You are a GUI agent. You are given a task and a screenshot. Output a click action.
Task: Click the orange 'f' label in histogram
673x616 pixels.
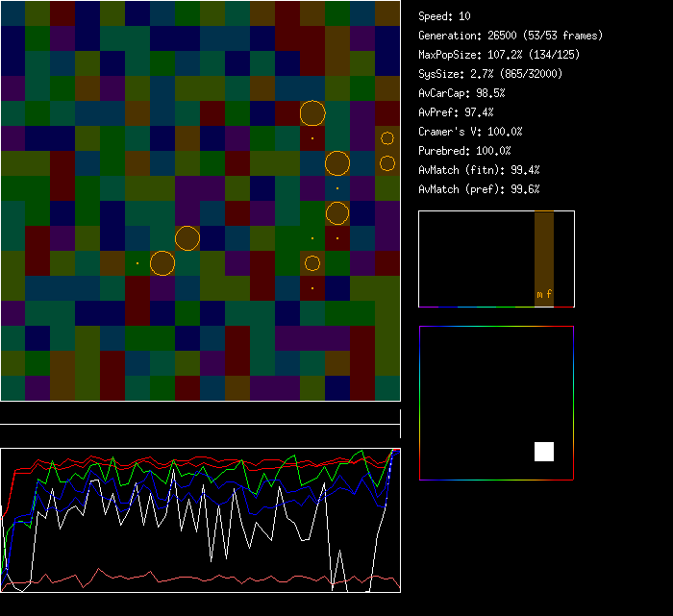click(549, 294)
